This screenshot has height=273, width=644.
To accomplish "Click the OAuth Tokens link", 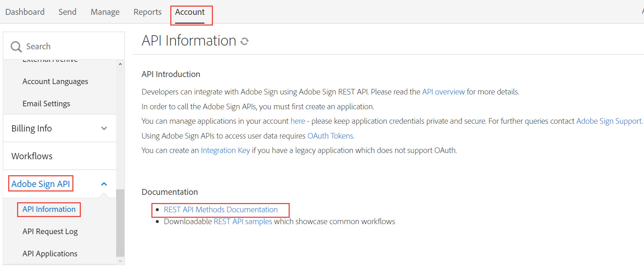I will pos(330,136).
